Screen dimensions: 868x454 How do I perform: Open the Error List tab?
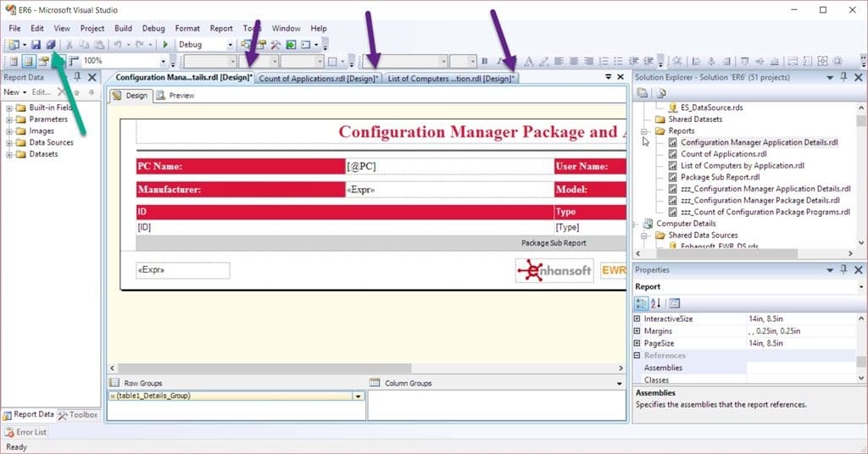click(25, 432)
